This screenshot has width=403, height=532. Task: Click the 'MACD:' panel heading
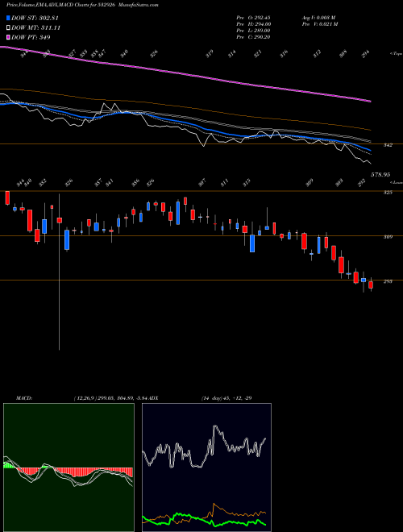(24, 398)
